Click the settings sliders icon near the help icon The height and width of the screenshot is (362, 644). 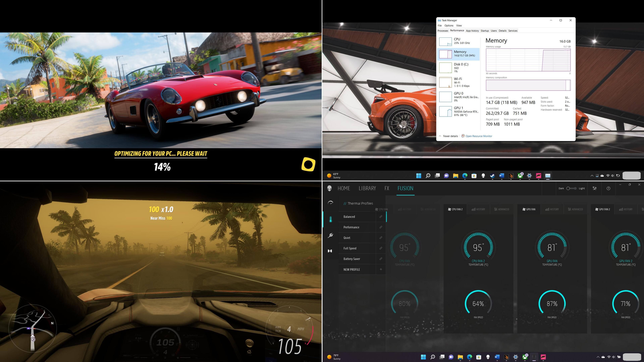tap(595, 188)
